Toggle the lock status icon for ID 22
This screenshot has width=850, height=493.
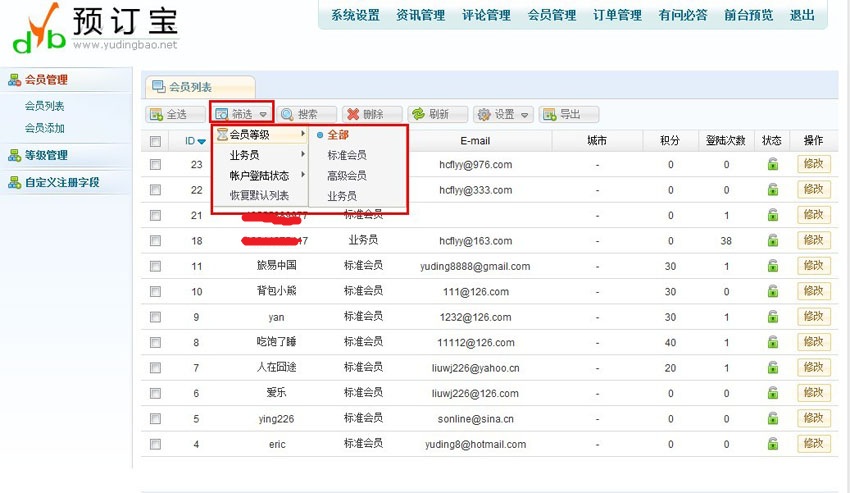pos(772,190)
